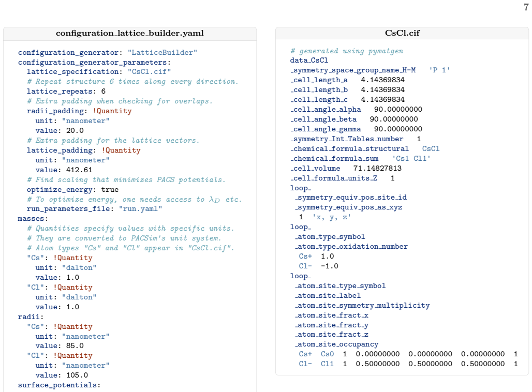Click the lattice_specification "CsCl.cif" value
532x392 pixels.
coord(149,72)
